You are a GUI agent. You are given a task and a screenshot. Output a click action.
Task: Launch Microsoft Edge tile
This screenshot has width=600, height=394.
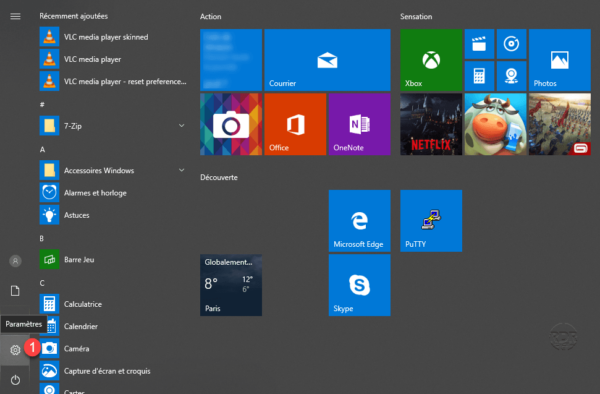pos(359,221)
